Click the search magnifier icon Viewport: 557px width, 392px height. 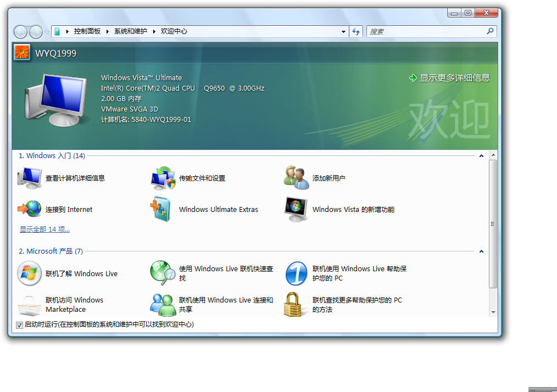click(490, 31)
